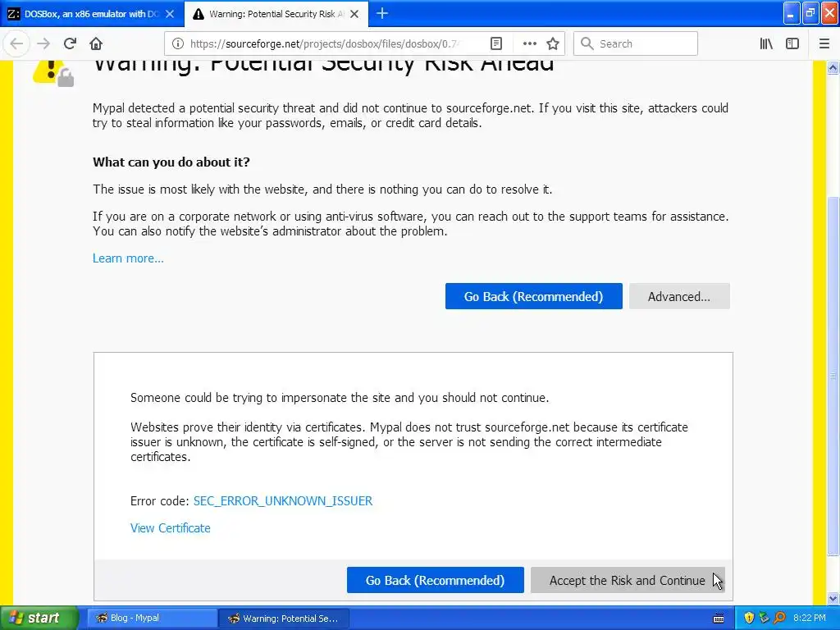Image resolution: width=840 pixels, height=630 pixels.
Task: Open the Windows start menu
Action: pos(39,619)
